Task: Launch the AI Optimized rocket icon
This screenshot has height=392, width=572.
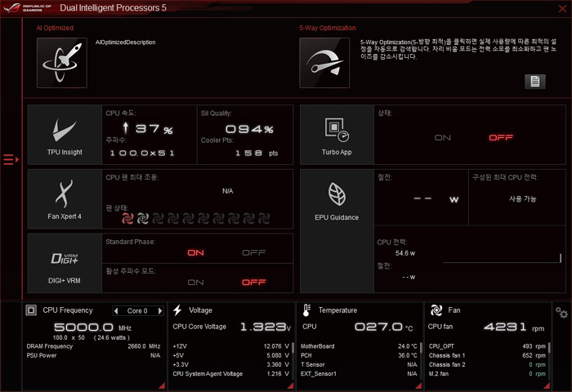Action: click(x=62, y=63)
